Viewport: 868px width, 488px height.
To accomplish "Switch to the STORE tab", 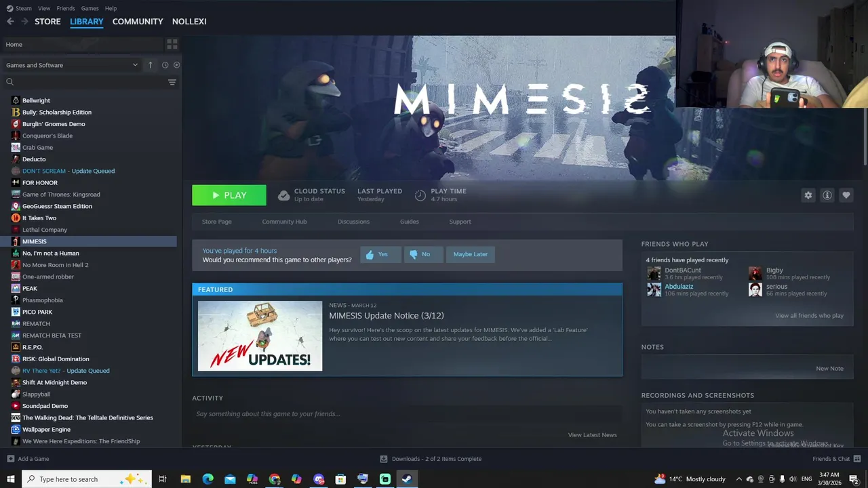I will tap(47, 22).
